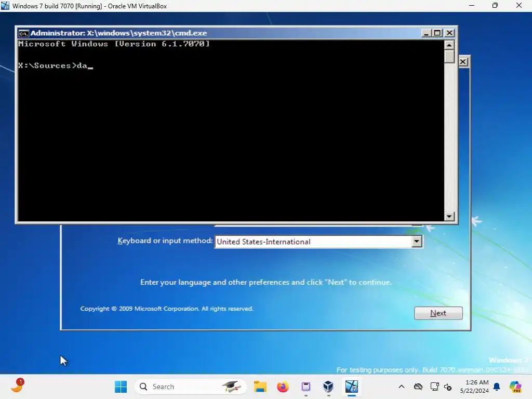Screen dimensions: 532x399
Task: Open the network display tray icon
Action: (434, 387)
